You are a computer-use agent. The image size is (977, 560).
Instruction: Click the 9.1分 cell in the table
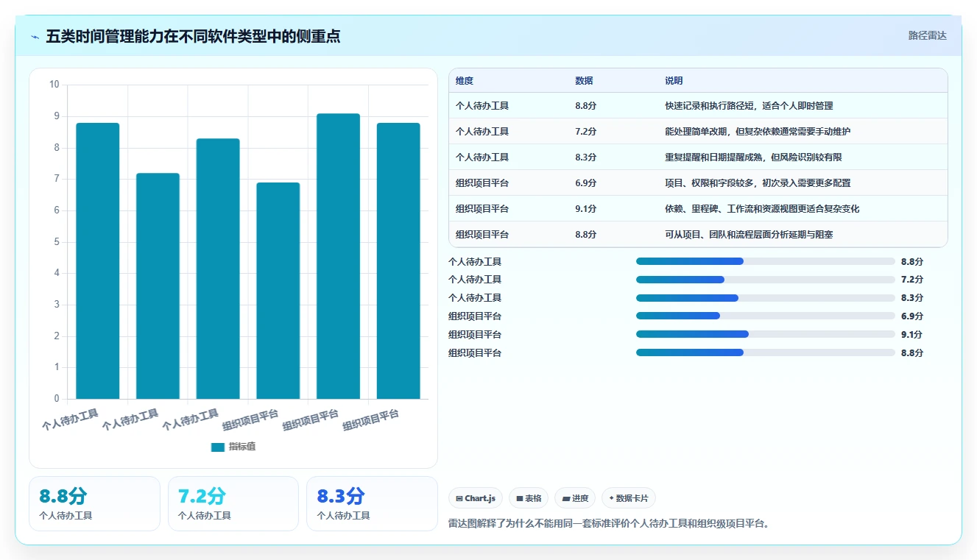coord(586,209)
